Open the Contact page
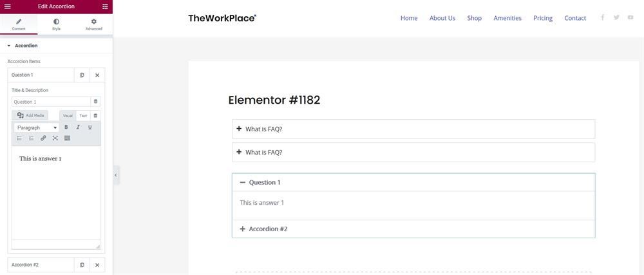644x275 pixels. [x=575, y=18]
